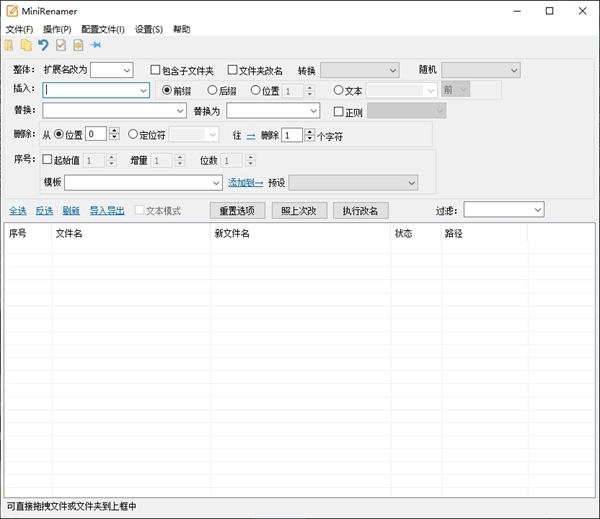This screenshot has width=600, height=519.
Task: Open the 设置(S) menu
Action: pyautogui.click(x=149, y=29)
